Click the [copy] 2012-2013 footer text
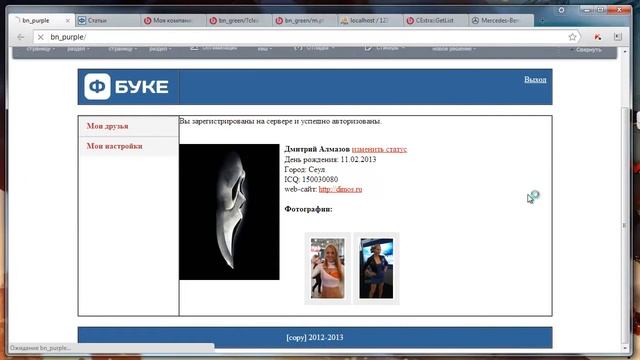The width and height of the screenshot is (640, 360). click(x=315, y=338)
